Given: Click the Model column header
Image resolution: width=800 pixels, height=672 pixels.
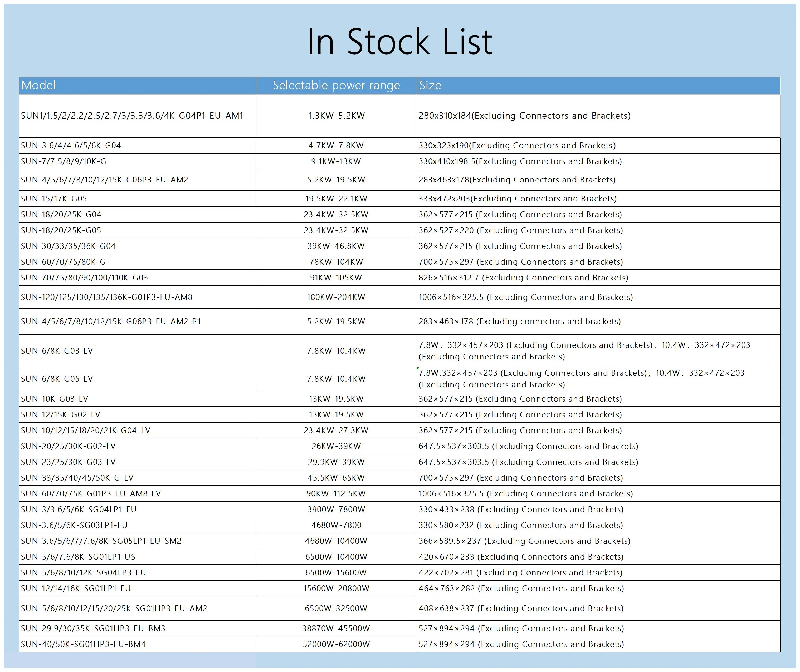Looking at the screenshot, I should [x=38, y=85].
